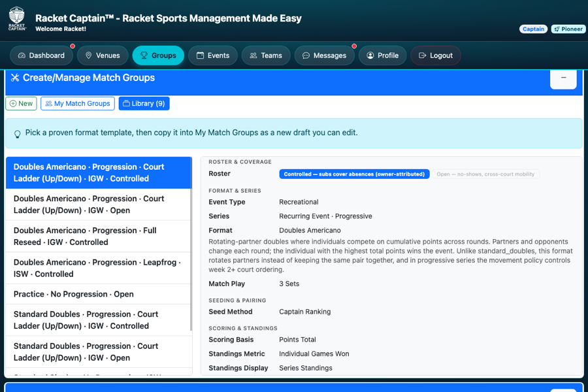Open the Dashboard tab
The image size is (588, 392).
[x=42, y=56]
